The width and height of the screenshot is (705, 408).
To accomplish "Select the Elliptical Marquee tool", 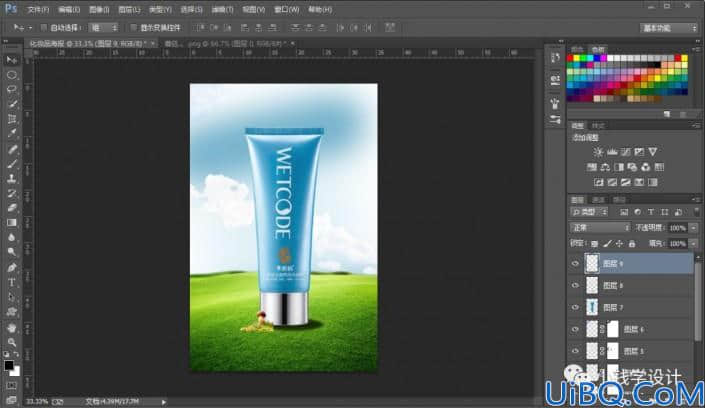I will pyautogui.click(x=12, y=75).
